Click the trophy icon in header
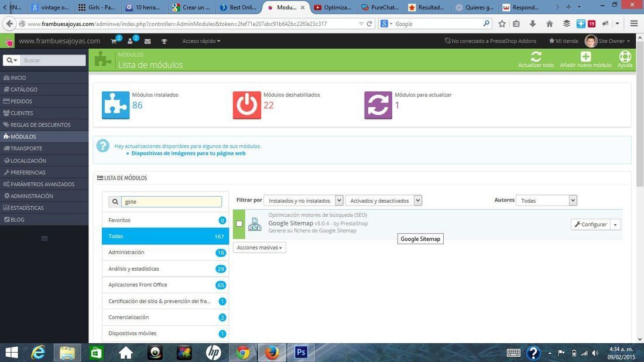644x362 pixels. (x=164, y=41)
